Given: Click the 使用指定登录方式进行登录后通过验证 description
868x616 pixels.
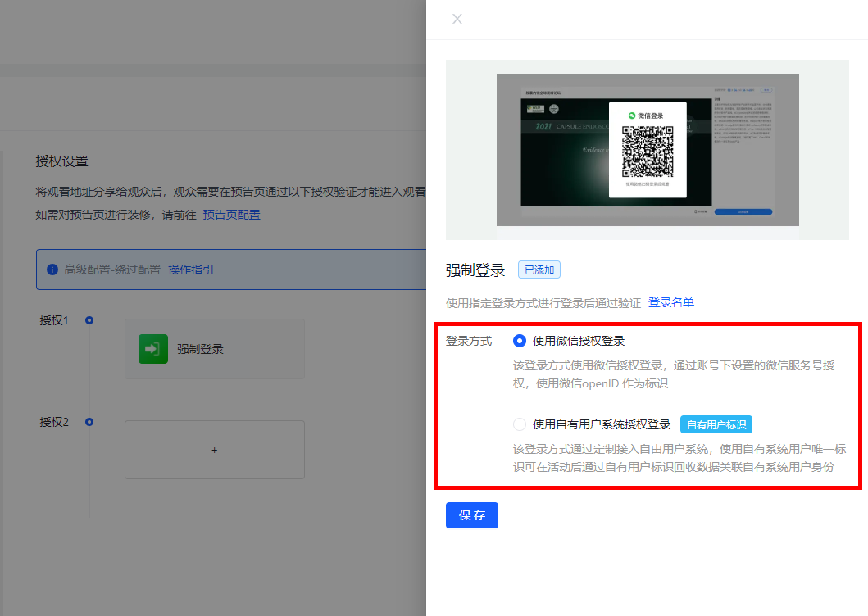Looking at the screenshot, I should click(543, 303).
